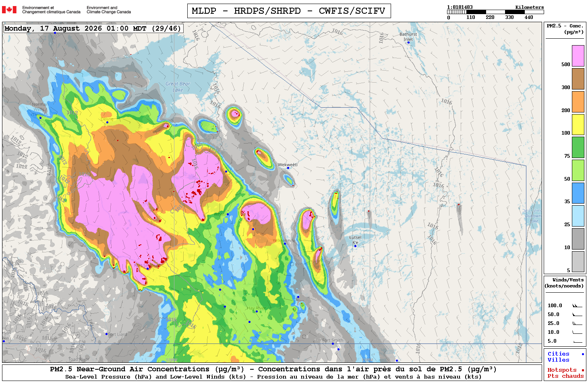The height and width of the screenshot is (383, 588).
Task: Click the 50.0 knots wind barb symbol
Action: [x=577, y=314]
